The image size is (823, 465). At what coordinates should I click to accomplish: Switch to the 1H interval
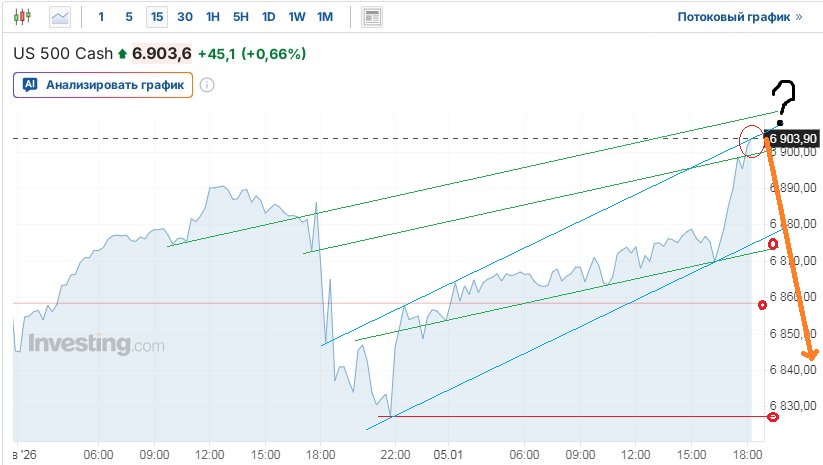point(213,17)
